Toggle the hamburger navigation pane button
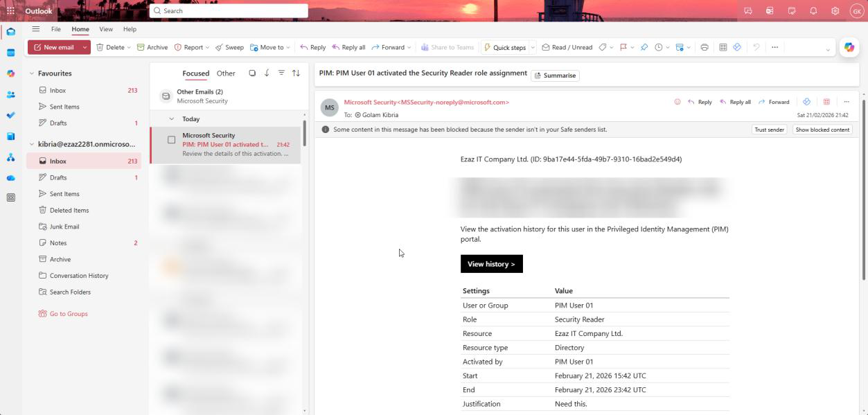Viewport: 868px width, 415px height. pos(35,29)
